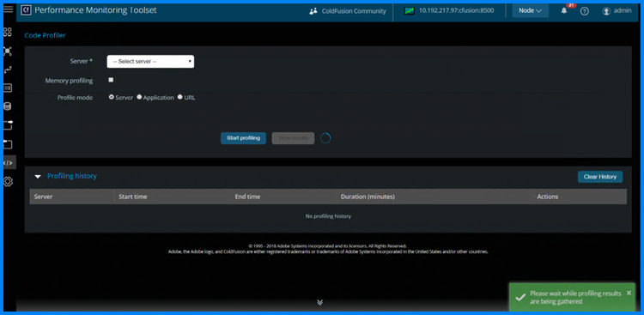644x315 pixels.
Task: Open the window icon below it in sidebar
Action: (x=8, y=143)
